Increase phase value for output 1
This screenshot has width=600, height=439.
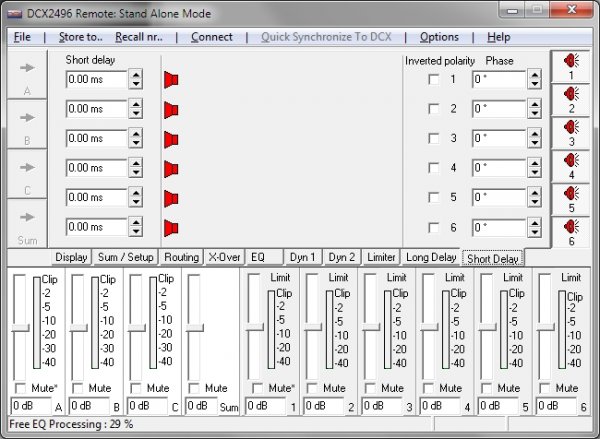coord(535,75)
